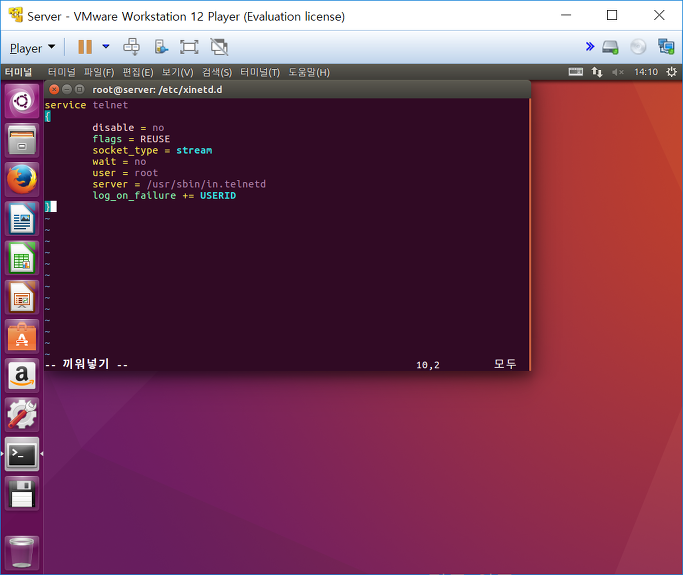Click the keyboard input indicator

pos(575,72)
